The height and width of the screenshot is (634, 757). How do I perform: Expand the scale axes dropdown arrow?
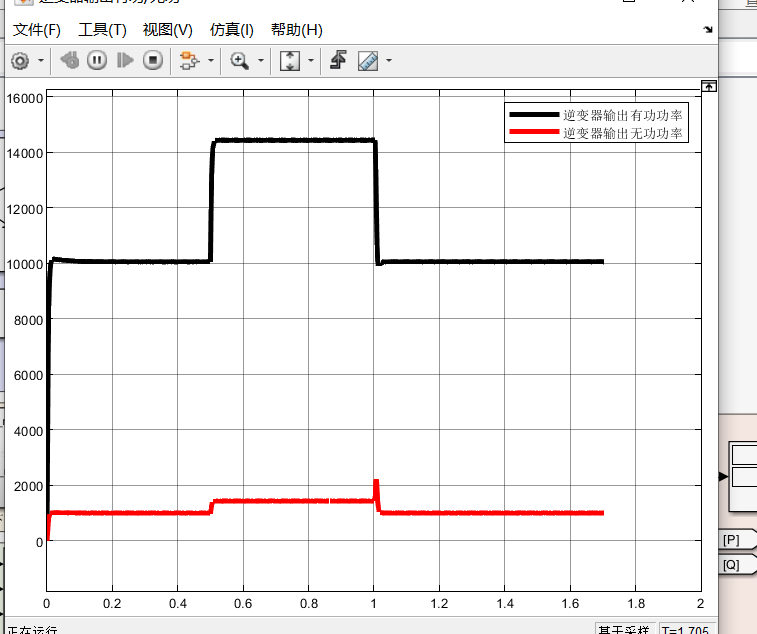[x=311, y=61]
